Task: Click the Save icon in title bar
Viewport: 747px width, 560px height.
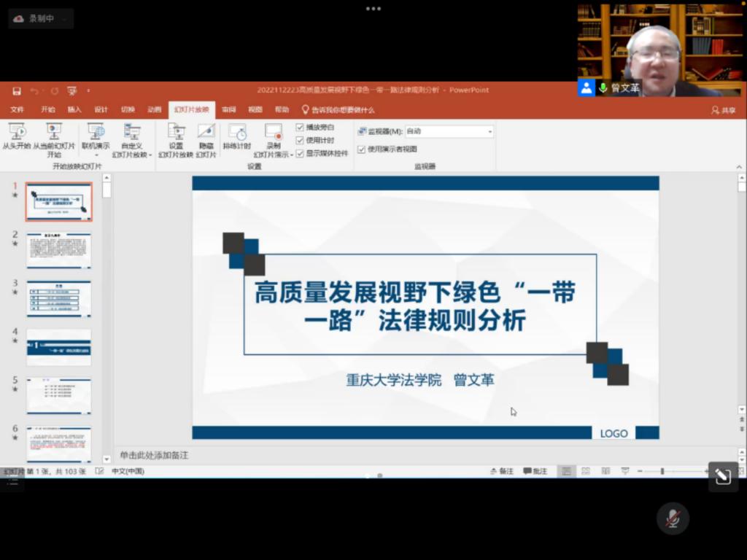Action: tap(17, 90)
